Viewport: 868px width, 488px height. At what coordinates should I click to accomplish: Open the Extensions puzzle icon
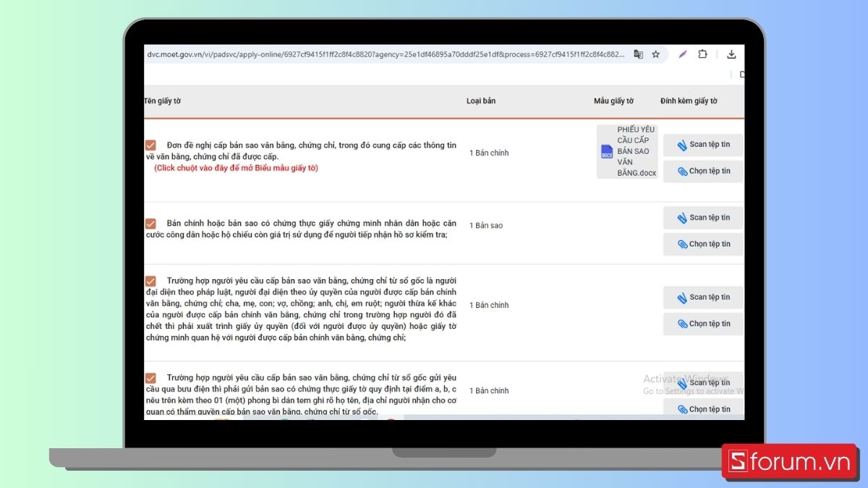[x=702, y=54]
